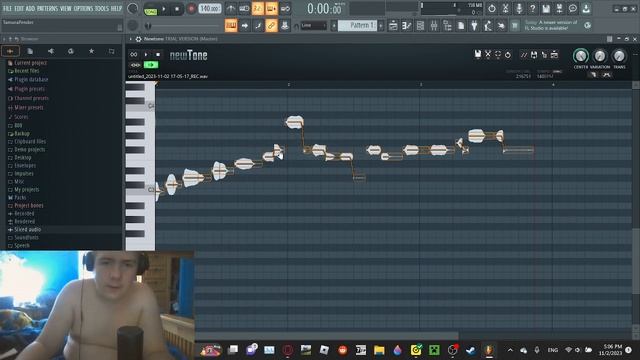The width and height of the screenshot is (640, 360).
Task: Click the main transport Play button
Action: 164,9
